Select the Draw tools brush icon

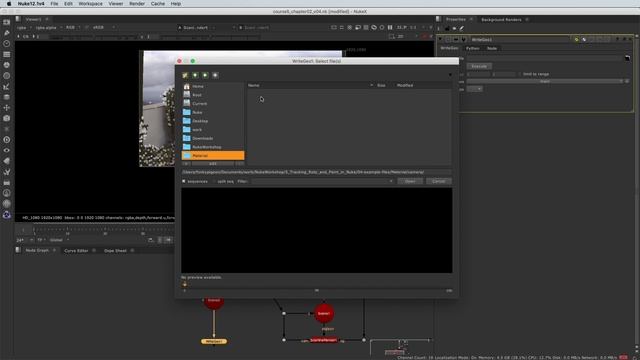(7, 33)
